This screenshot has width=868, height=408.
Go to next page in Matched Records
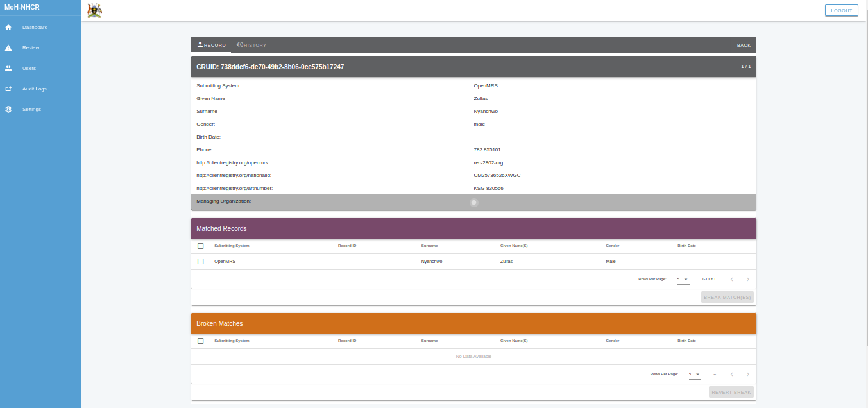[x=747, y=279]
